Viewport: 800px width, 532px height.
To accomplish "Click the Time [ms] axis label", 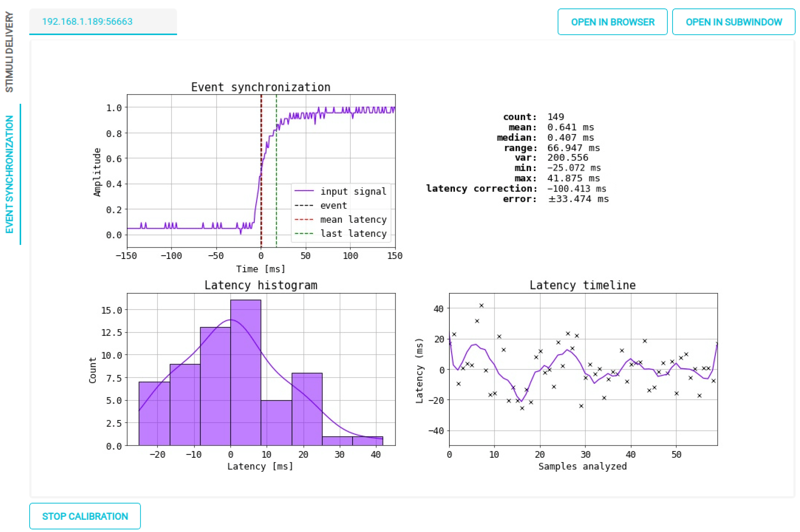I will (261, 269).
